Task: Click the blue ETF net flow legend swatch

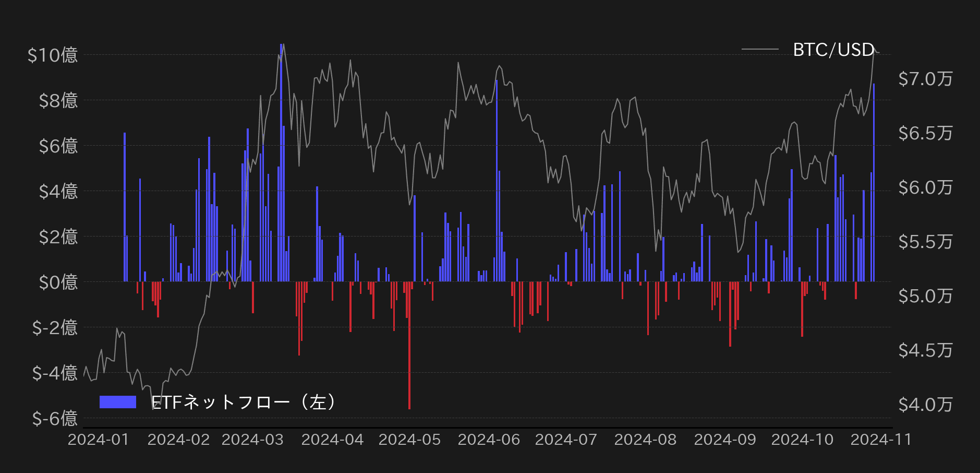Action: (x=118, y=402)
